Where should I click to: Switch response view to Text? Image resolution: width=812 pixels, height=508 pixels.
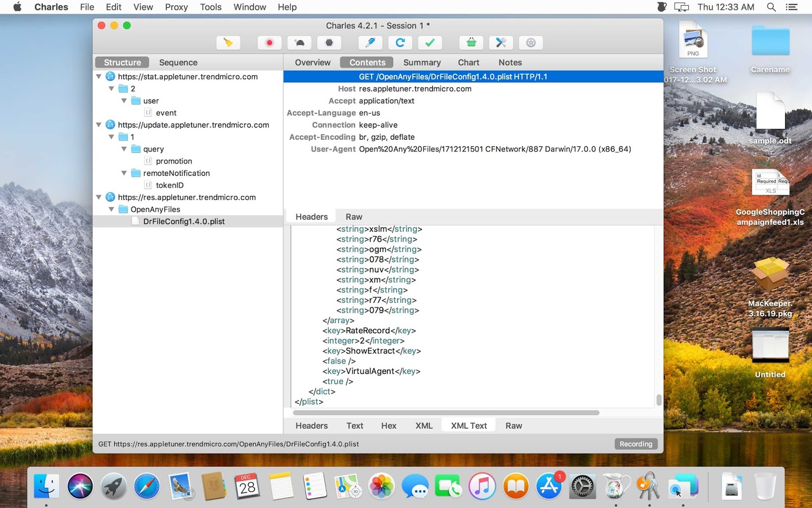tap(355, 426)
